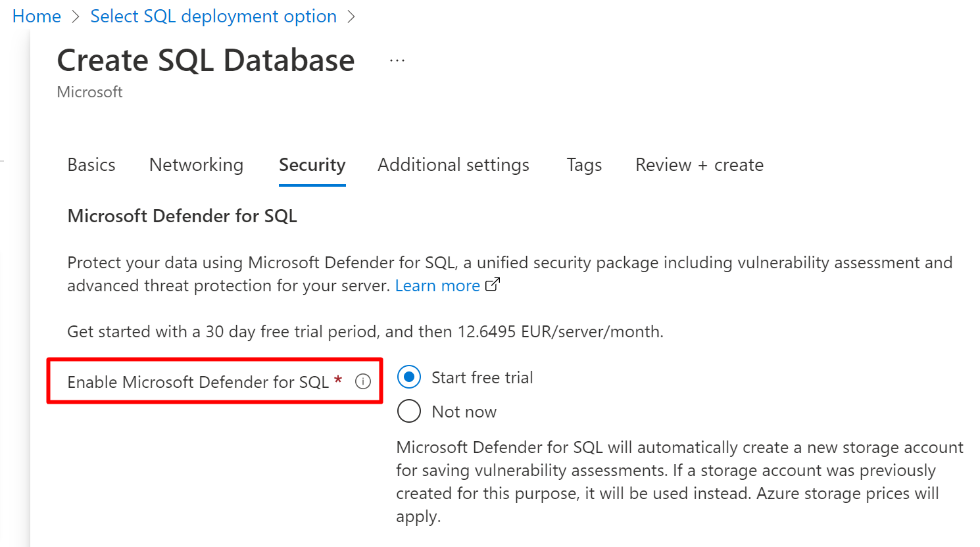Jump to the Review + create tab
Image resolution: width=980 pixels, height=547 pixels.
pos(699,165)
